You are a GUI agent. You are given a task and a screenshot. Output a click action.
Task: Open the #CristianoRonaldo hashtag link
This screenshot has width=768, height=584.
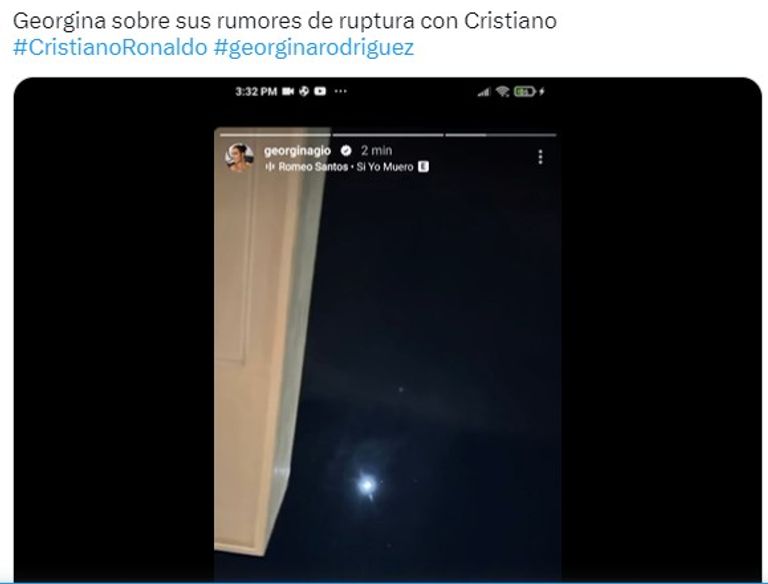[110, 48]
